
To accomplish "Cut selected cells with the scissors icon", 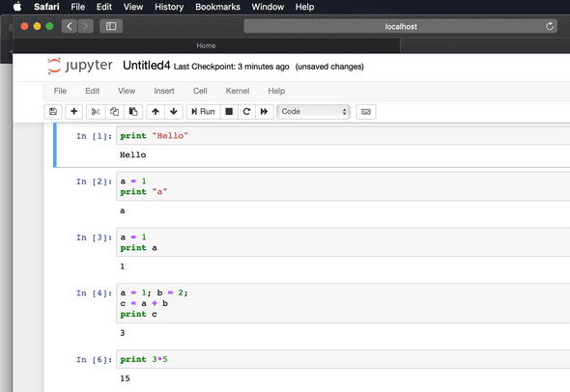I will point(96,112).
